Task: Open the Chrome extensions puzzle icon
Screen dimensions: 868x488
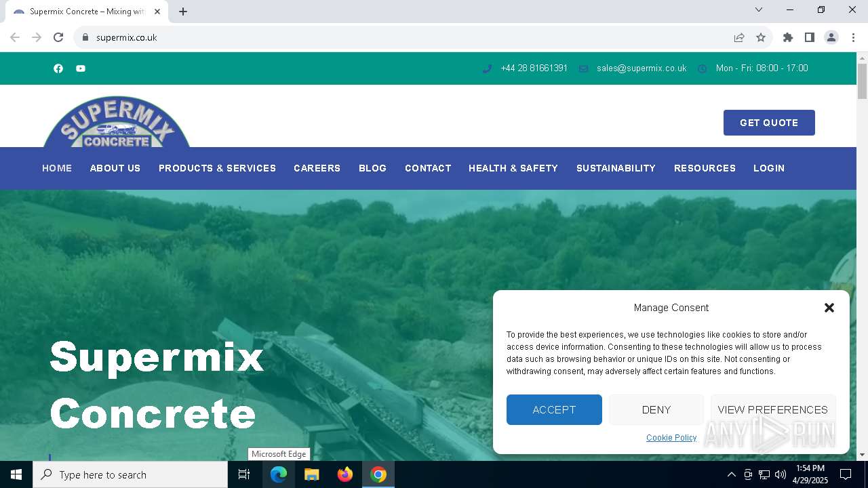Action: click(x=788, y=37)
